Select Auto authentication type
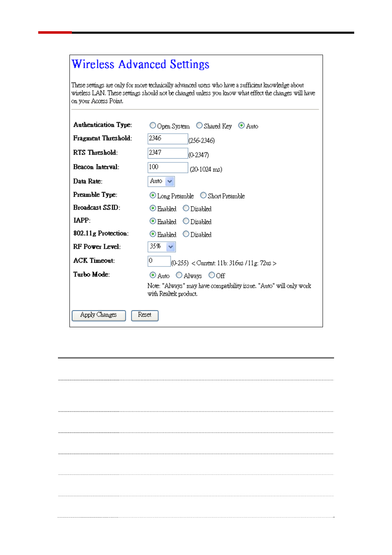 241,125
